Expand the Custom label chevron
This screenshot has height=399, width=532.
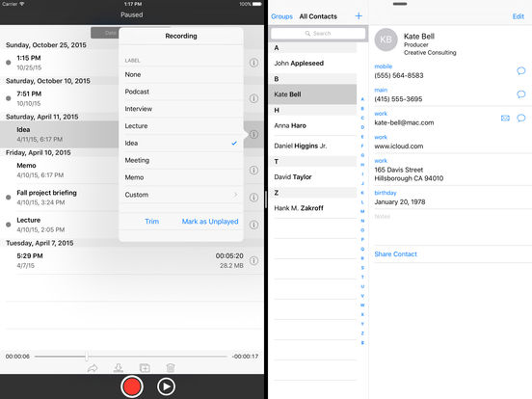[x=235, y=195]
